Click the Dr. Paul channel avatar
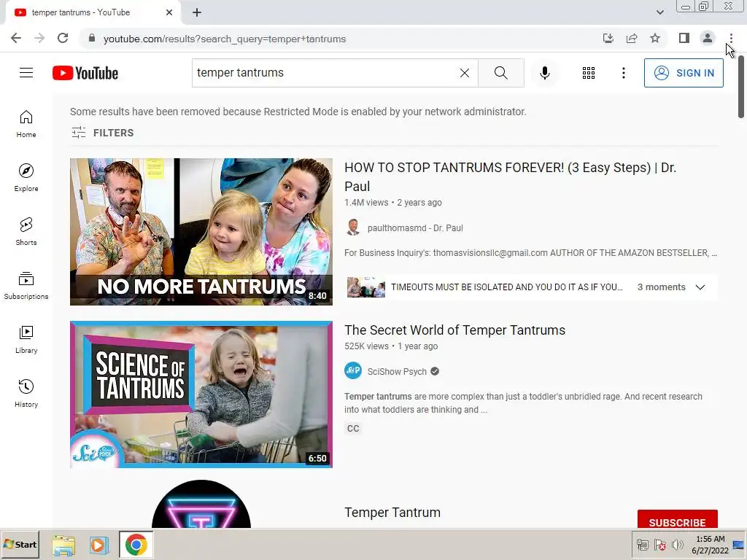This screenshot has height=560, width=747. (x=353, y=227)
